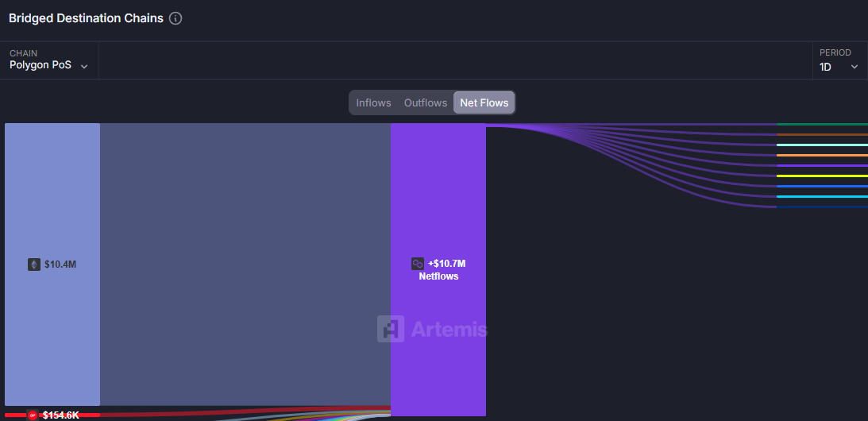
Task: Select the Net Flows toggle
Action: (x=484, y=103)
